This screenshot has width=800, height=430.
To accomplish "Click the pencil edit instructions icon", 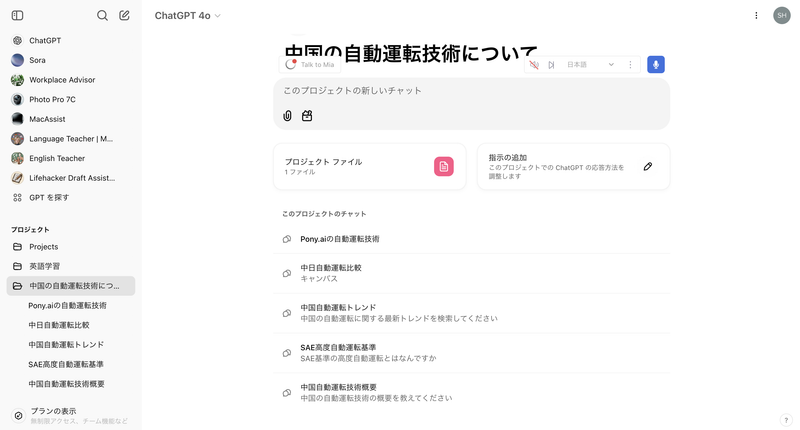I will click(648, 166).
